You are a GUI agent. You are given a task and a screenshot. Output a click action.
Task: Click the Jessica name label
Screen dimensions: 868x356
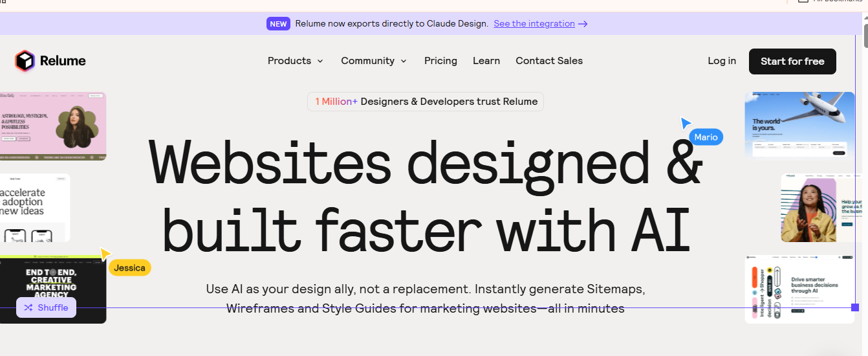pyautogui.click(x=129, y=268)
